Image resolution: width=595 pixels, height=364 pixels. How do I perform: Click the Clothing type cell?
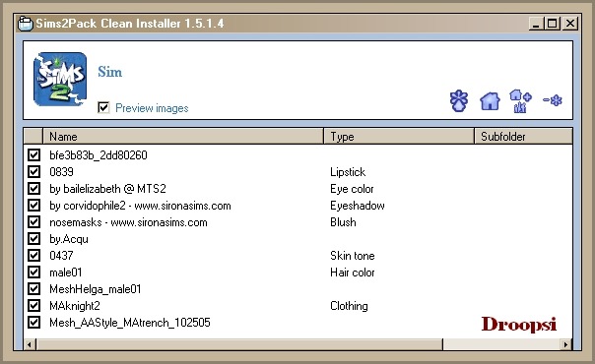pyautogui.click(x=349, y=306)
